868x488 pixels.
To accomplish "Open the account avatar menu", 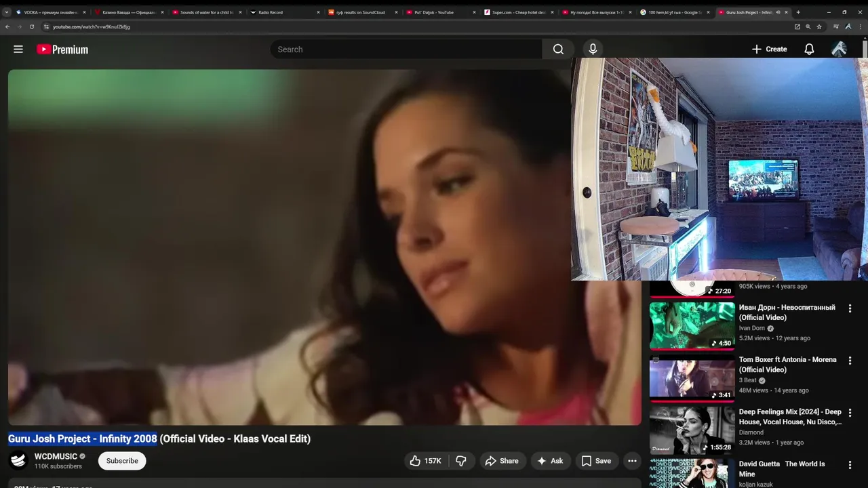I will click(839, 49).
